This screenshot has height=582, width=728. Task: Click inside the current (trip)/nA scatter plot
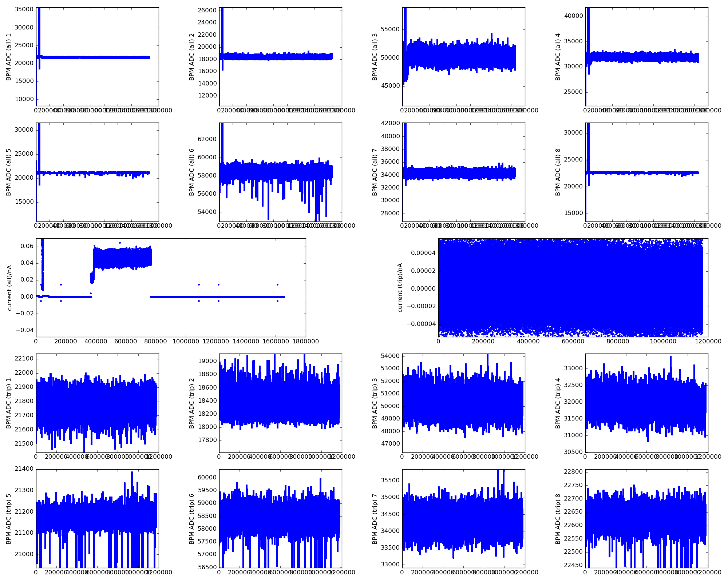click(x=573, y=288)
